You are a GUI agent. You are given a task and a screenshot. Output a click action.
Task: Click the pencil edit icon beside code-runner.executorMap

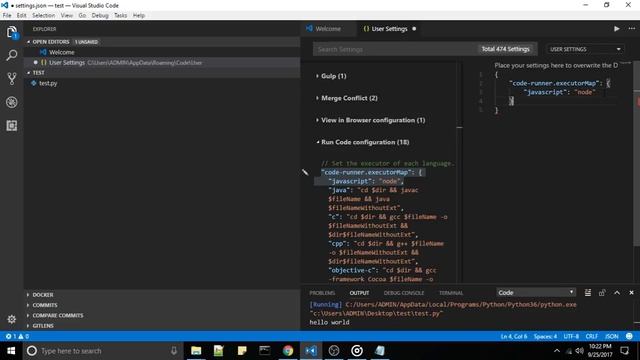[305, 172]
